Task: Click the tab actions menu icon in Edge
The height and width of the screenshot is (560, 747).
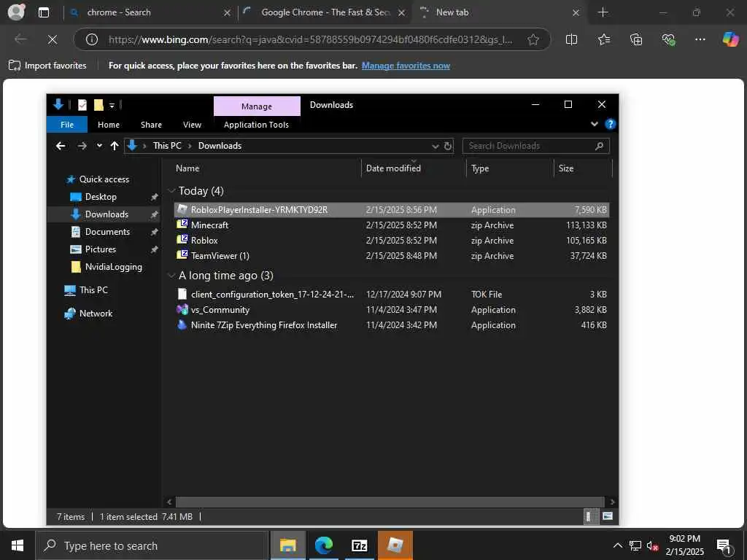Action: [x=43, y=12]
